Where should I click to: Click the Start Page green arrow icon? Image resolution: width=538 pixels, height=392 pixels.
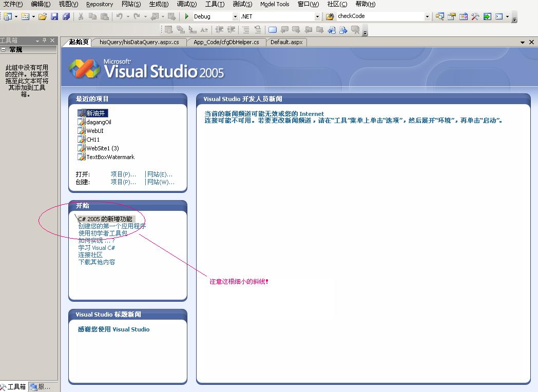(x=487, y=16)
